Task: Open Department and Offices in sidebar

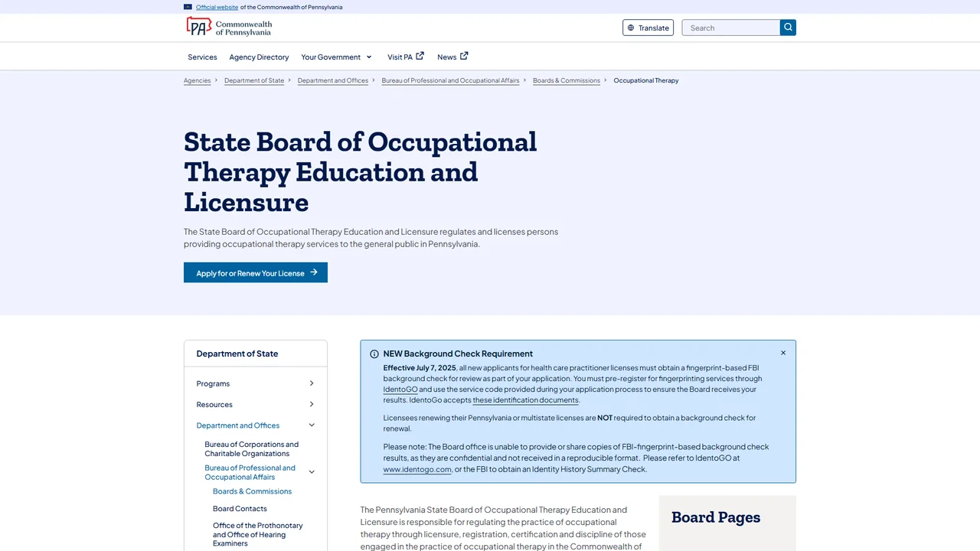Action: click(x=238, y=425)
